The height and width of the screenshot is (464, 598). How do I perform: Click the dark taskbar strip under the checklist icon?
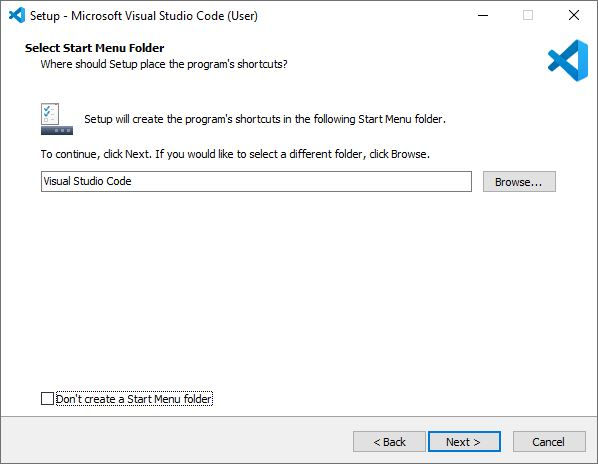click(x=57, y=130)
